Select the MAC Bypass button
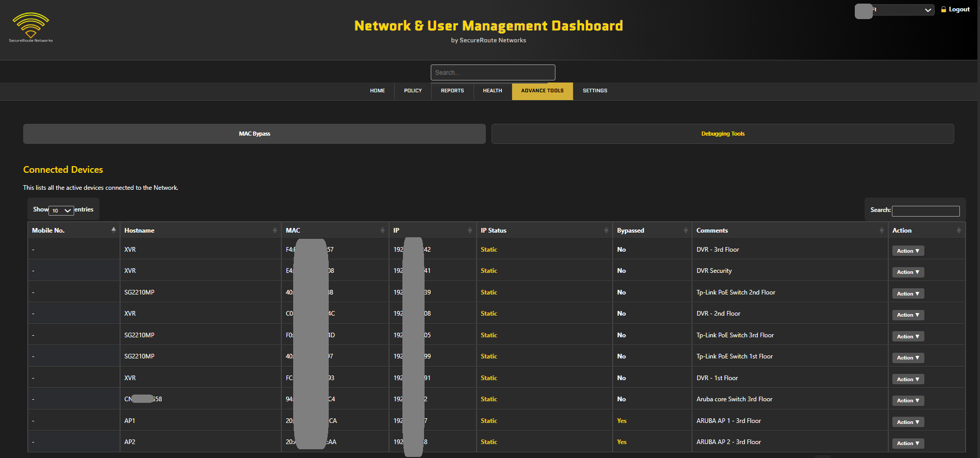Image resolution: width=980 pixels, height=458 pixels. 255,134
